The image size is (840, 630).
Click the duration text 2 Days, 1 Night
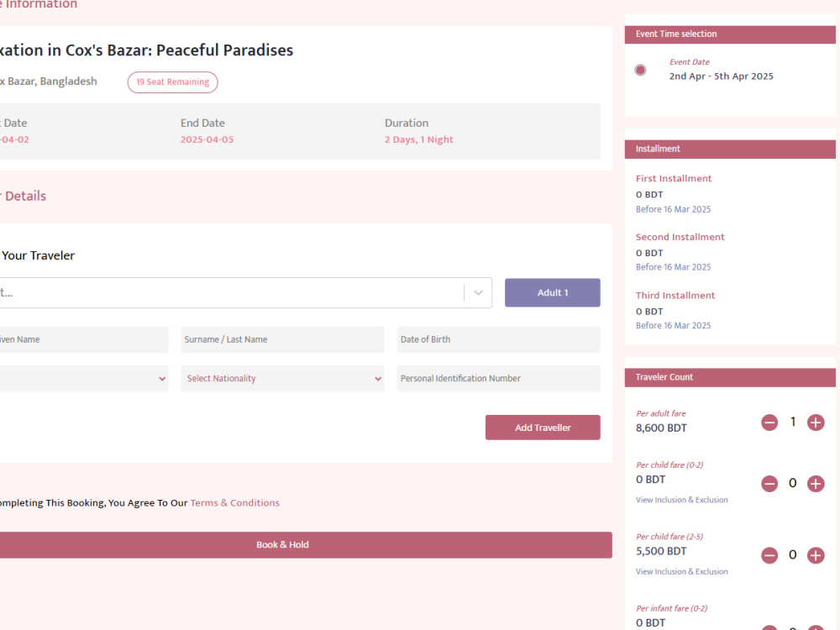coord(419,139)
